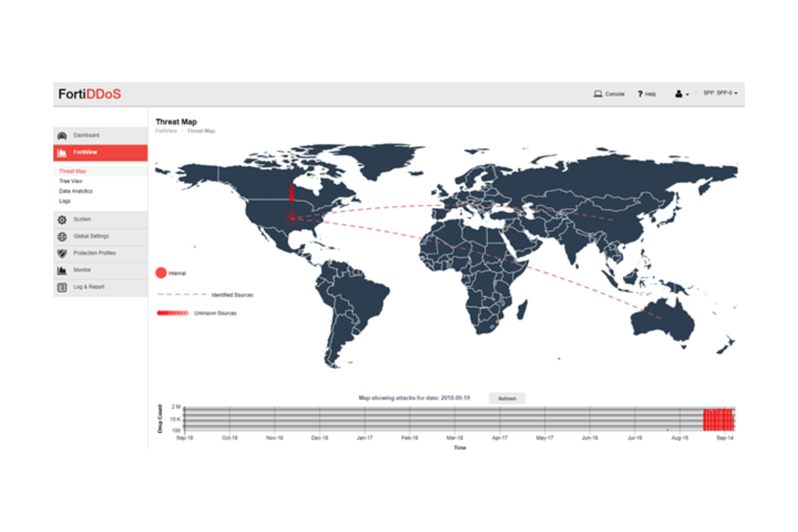Open the user account dropdown
The width and height of the screenshot is (798, 532).
(682, 94)
